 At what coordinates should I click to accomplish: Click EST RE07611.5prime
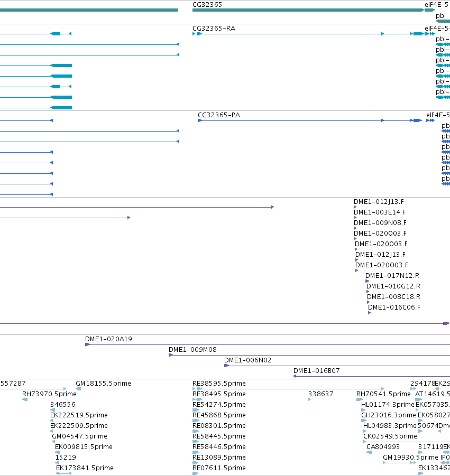[x=219, y=468]
